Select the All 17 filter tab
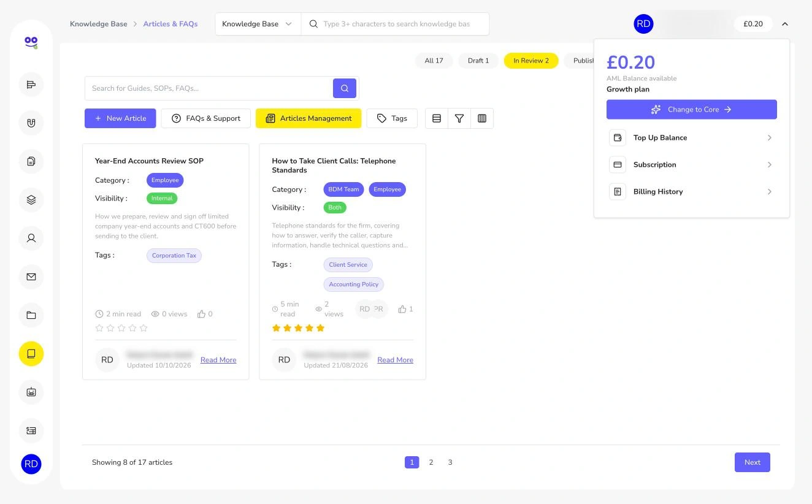The image size is (812, 504). (434, 61)
